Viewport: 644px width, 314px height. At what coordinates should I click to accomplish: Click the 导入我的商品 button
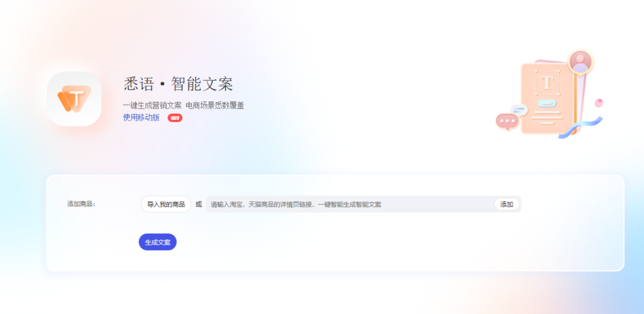[166, 204]
